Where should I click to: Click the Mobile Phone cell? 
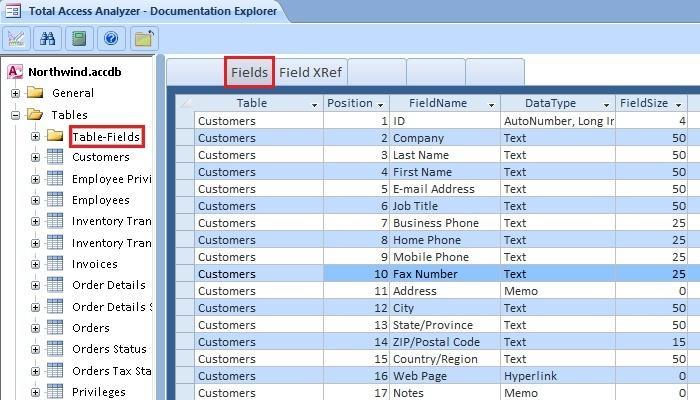point(445,257)
